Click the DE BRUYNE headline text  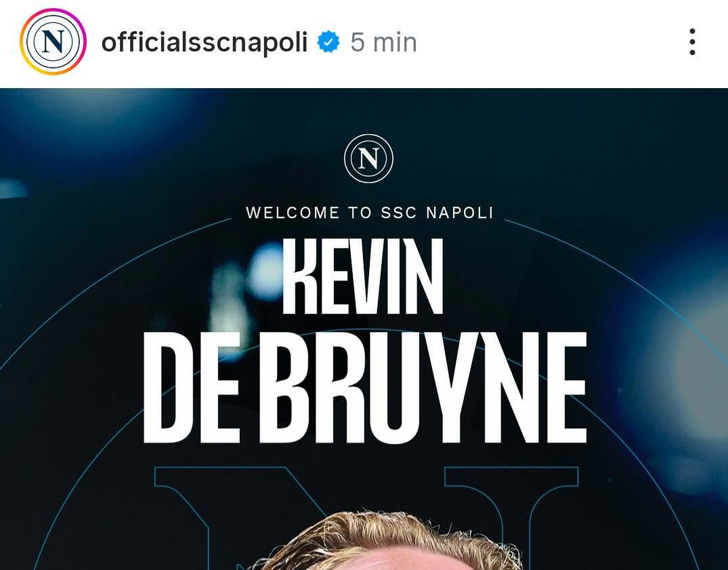pos(365,388)
